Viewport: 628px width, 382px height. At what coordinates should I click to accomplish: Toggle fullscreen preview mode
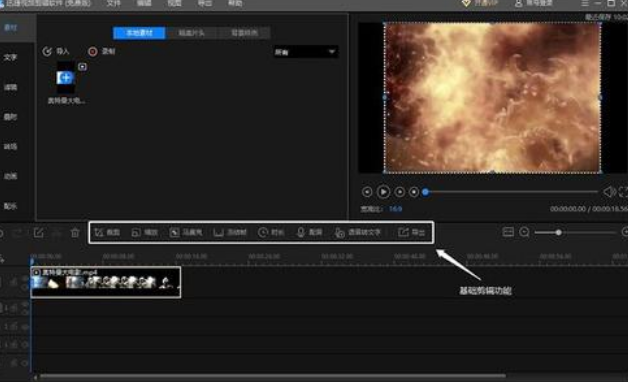623,192
